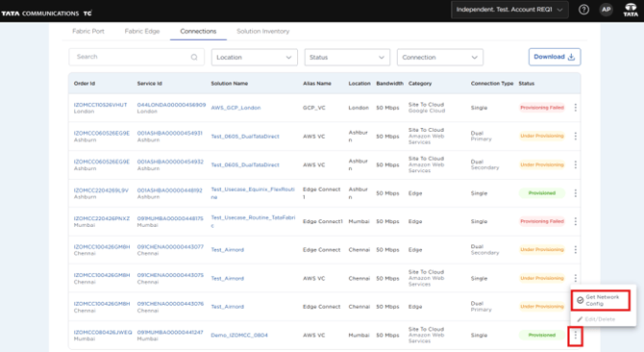
Task: Open actions menu for service 091CHENA00000443075
Action: coord(576,278)
